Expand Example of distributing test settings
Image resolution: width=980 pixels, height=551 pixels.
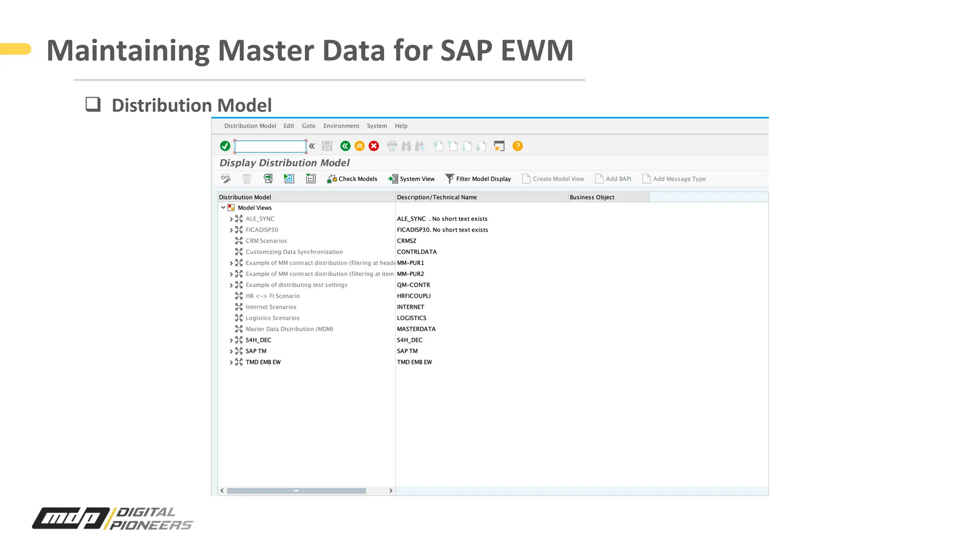[x=231, y=285]
